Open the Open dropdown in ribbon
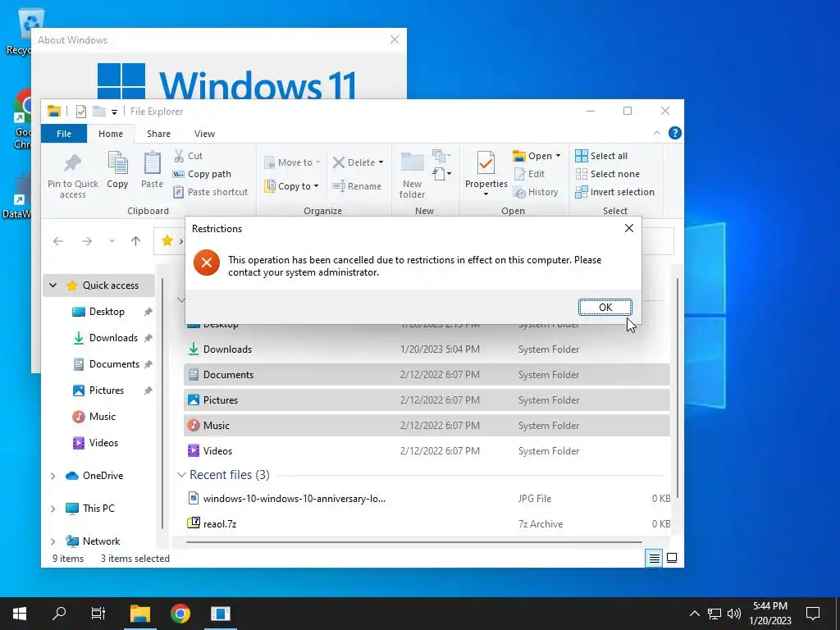 click(536, 156)
